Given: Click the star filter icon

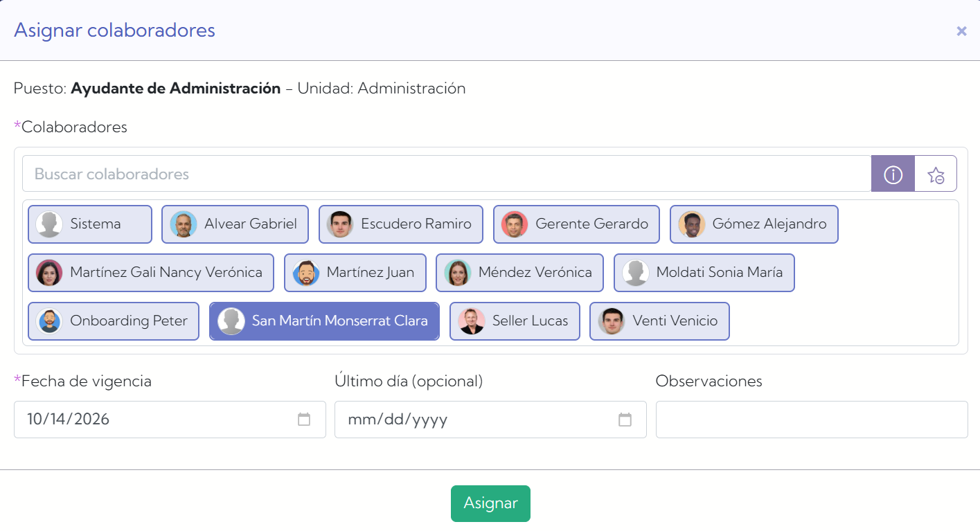Looking at the screenshot, I should [936, 174].
